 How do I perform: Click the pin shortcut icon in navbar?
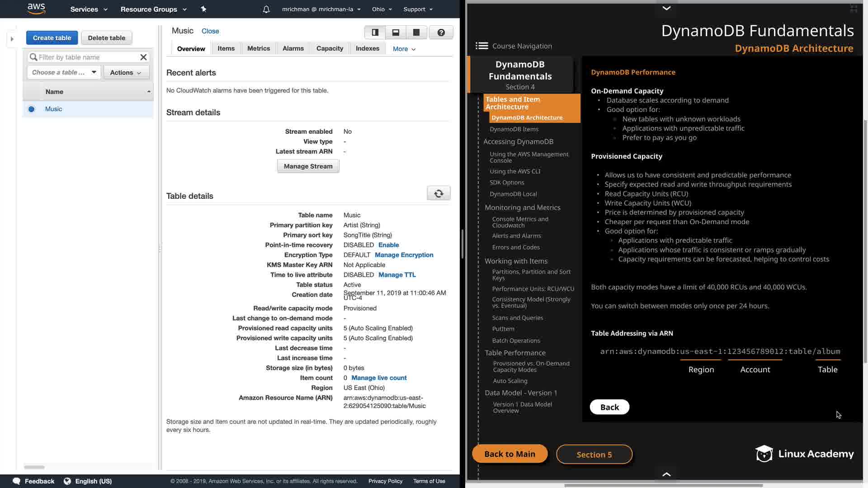coord(203,9)
